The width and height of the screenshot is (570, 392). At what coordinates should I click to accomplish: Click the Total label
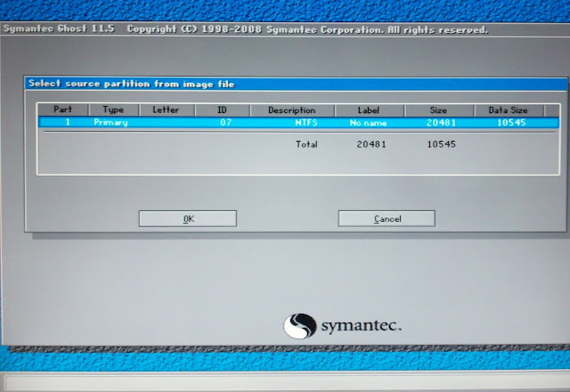[x=306, y=144]
